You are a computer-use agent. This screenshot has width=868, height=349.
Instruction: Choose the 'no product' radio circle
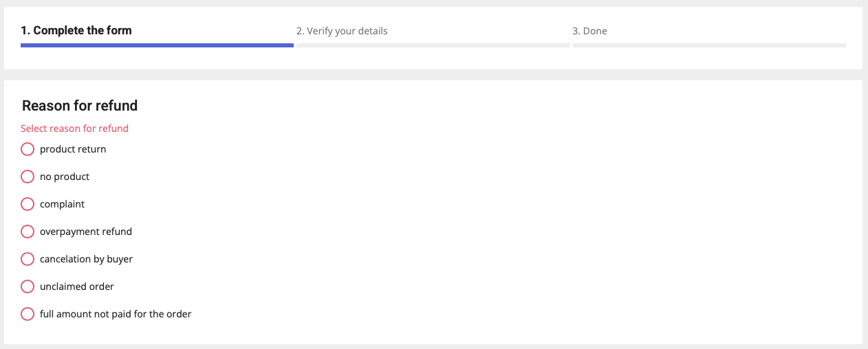pos(28,177)
